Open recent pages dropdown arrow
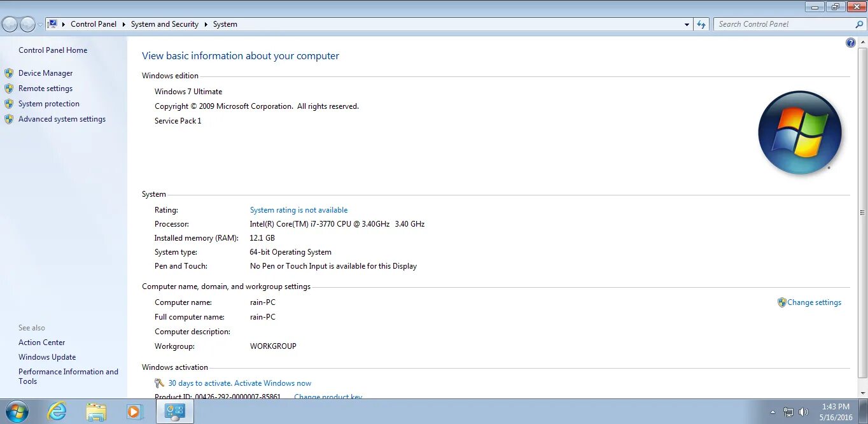The height and width of the screenshot is (424, 868). click(40, 25)
